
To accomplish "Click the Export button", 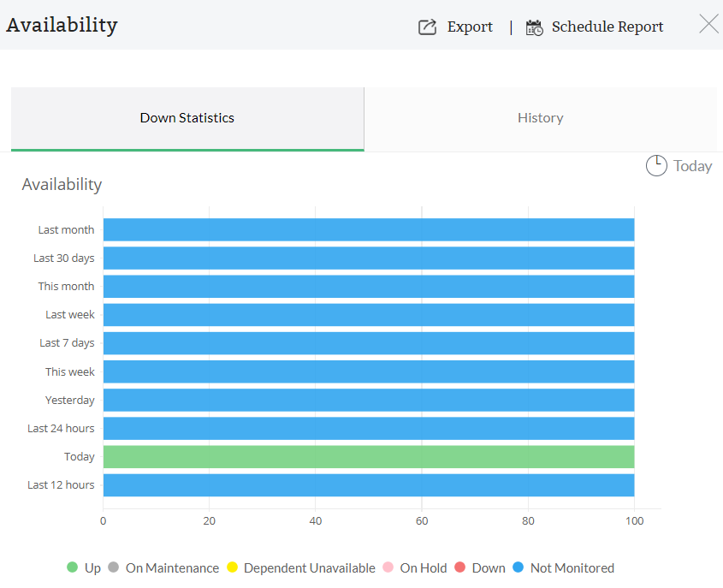I will click(470, 27).
